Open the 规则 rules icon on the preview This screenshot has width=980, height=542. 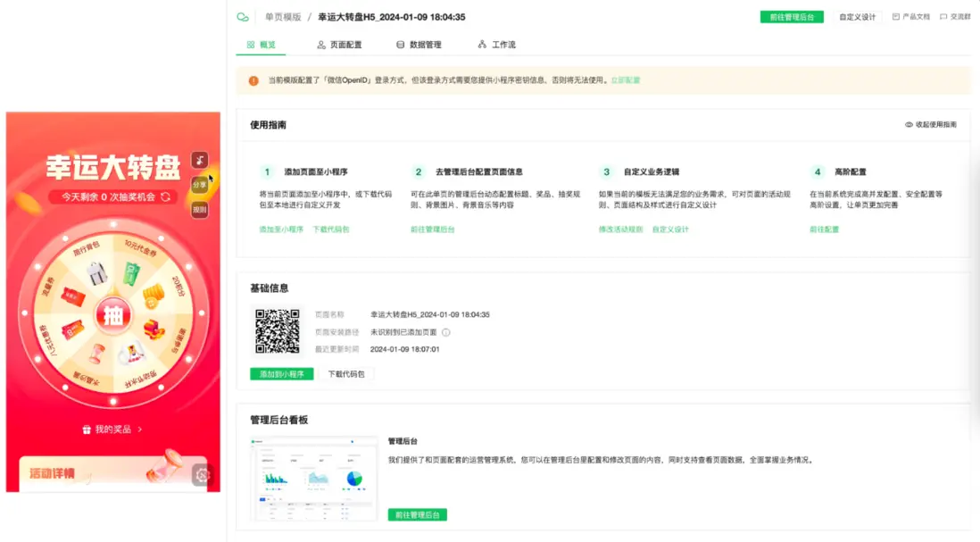pyautogui.click(x=201, y=208)
